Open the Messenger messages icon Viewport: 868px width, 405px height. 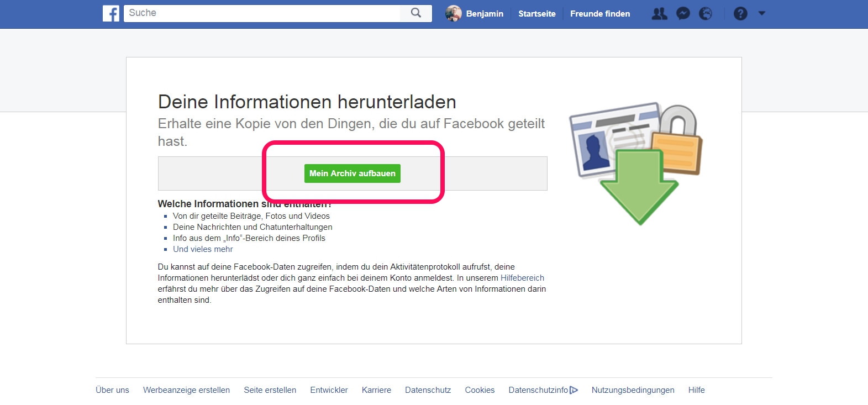(683, 14)
